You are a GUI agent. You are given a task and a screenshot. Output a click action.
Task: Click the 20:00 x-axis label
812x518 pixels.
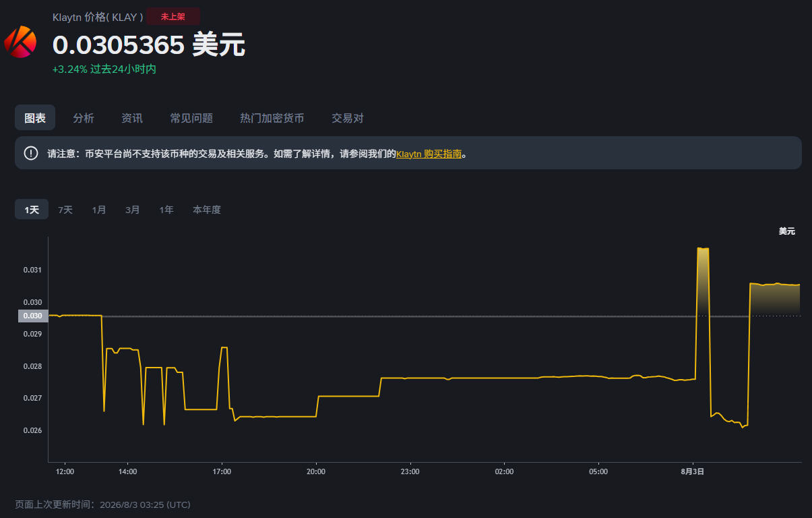click(x=315, y=471)
